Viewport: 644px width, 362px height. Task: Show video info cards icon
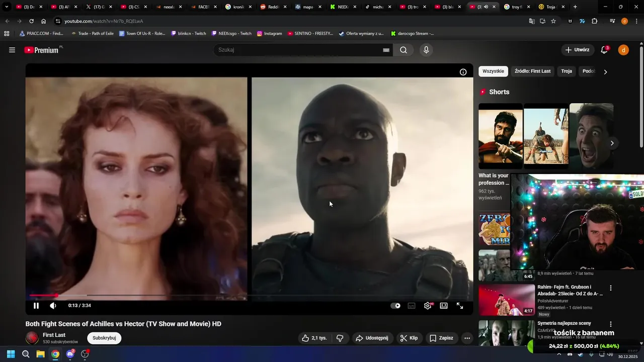point(463,72)
